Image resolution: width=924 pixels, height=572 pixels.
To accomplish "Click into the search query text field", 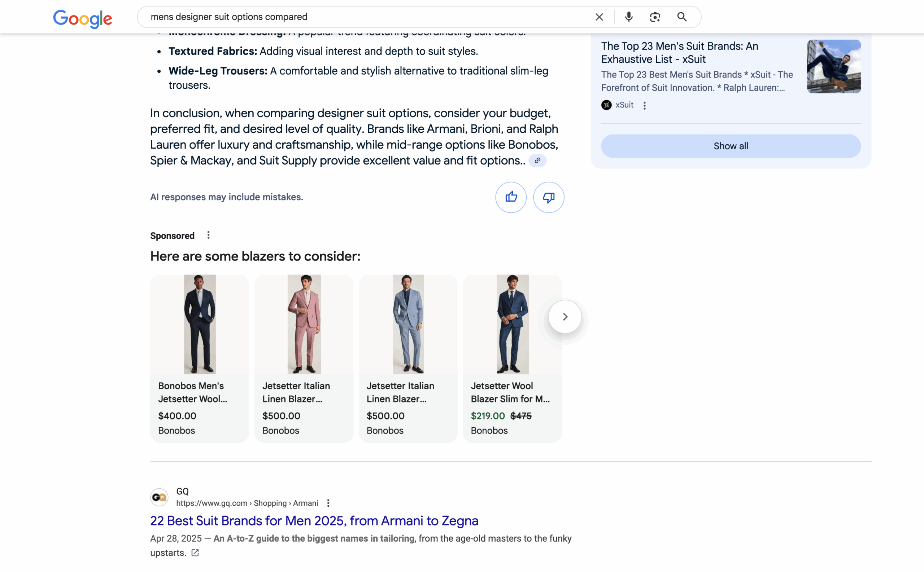I will [x=341, y=17].
